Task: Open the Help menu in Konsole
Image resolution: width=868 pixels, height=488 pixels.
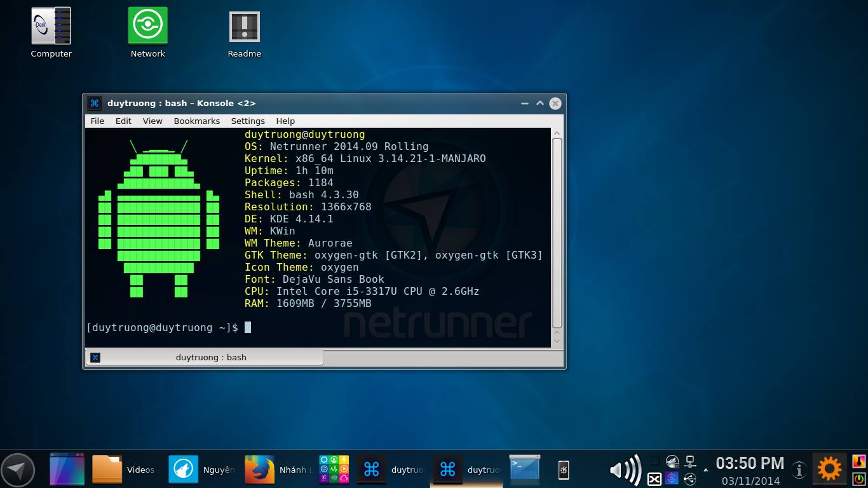Action: tap(285, 121)
